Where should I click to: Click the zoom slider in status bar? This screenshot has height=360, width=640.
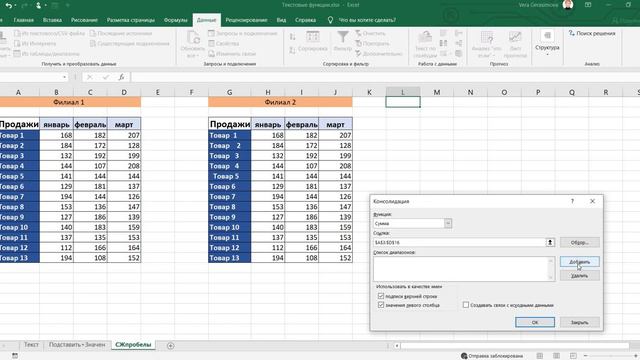611,356
